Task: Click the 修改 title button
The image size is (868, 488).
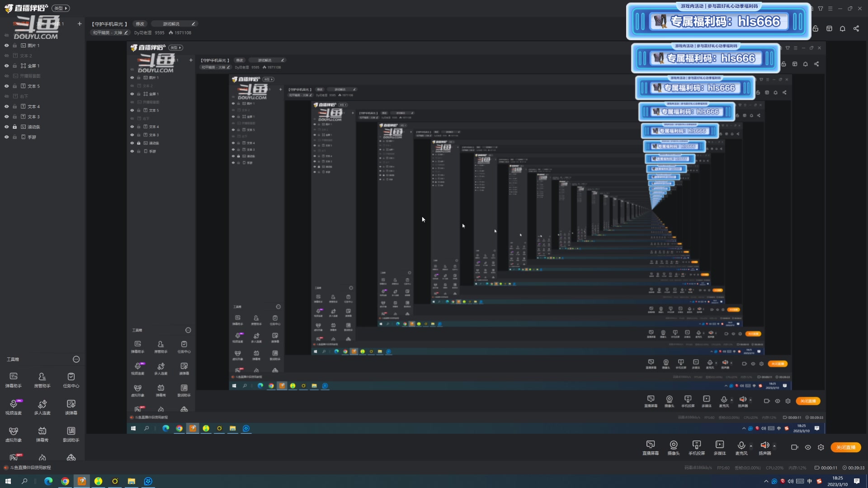Action: [x=140, y=24]
